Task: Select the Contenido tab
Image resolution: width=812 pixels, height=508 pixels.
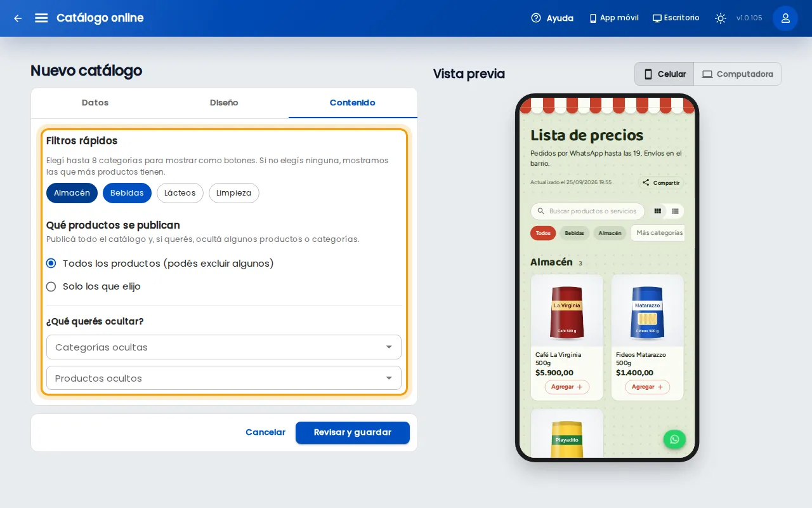Action: (353, 103)
